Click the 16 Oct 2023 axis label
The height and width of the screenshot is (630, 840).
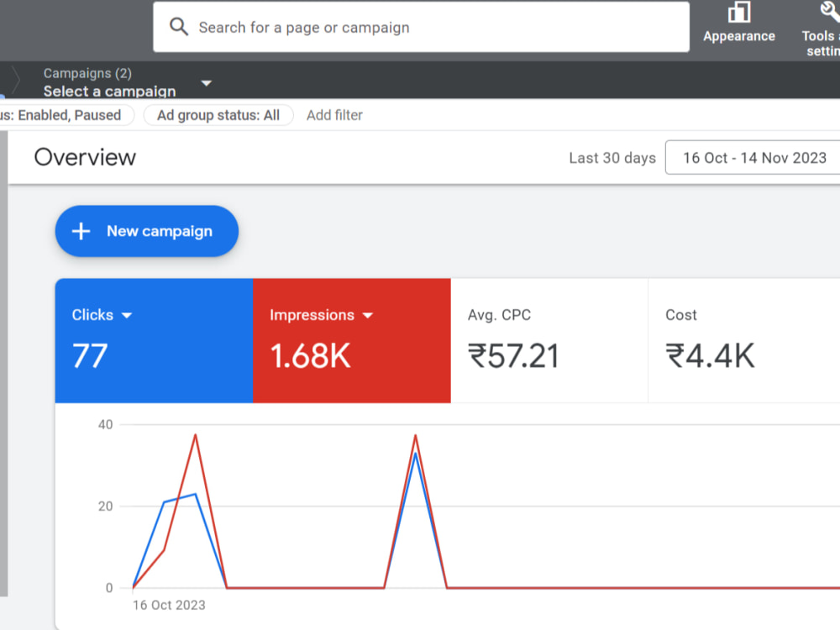169,606
